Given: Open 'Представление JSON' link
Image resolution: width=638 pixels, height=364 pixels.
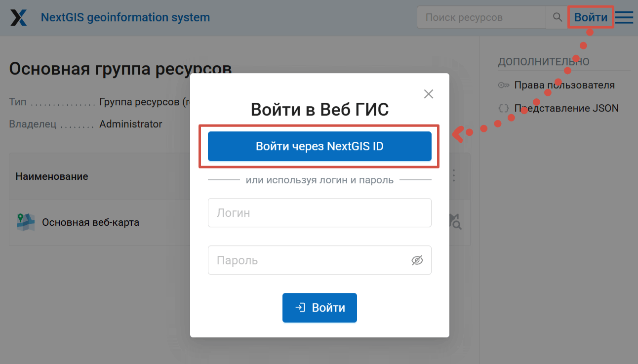Looking at the screenshot, I should click(x=566, y=108).
